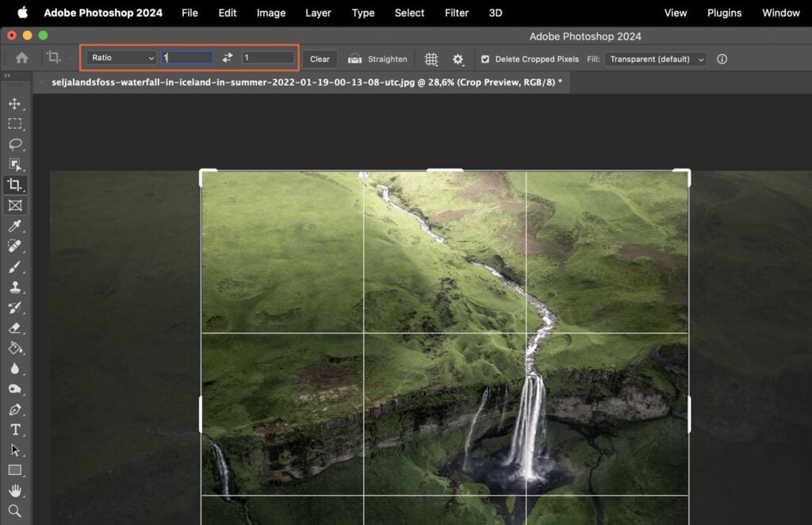Toggle Delete Cropped Pixels off
The image size is (812, 525).
click(485, 58)
